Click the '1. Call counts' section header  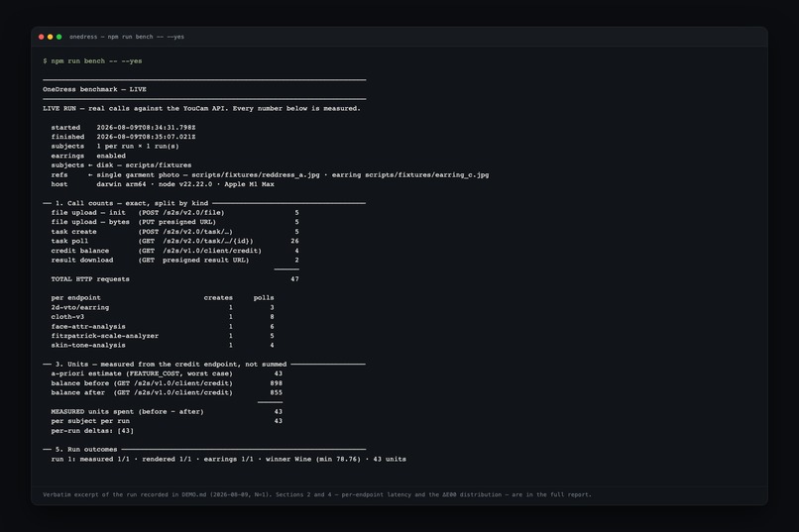[204, 203]
